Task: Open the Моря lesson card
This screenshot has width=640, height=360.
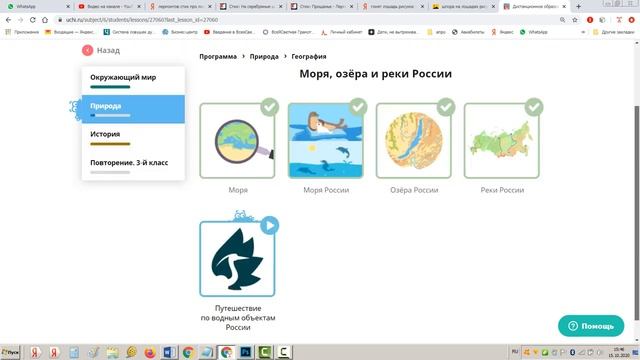Action: (237, 140)
